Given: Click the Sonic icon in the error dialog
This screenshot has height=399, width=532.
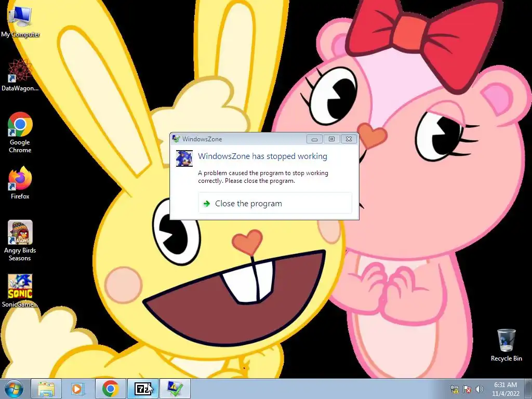Looking at the screenshot, I should point(184,158).
